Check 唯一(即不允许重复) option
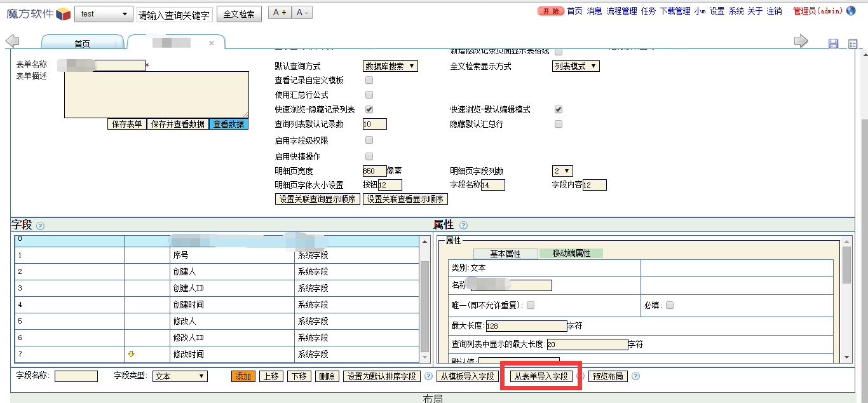Image resolution: width=868 pixels, height=403 pixels. (531, 305)
